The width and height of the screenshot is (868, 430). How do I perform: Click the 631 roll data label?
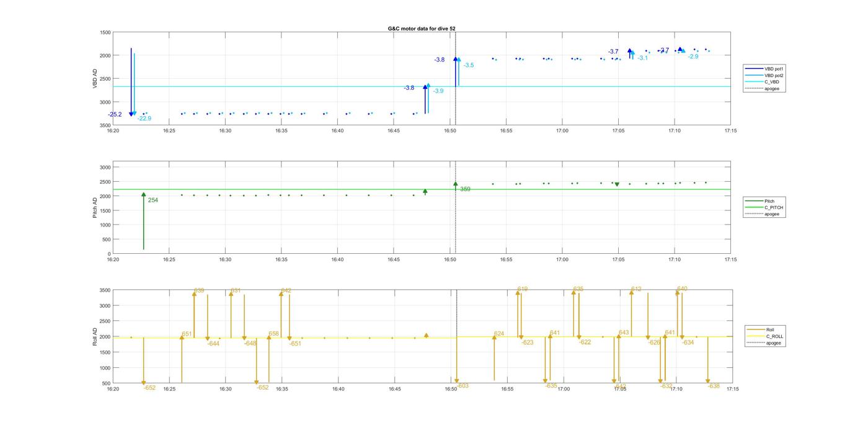point(236,290)
